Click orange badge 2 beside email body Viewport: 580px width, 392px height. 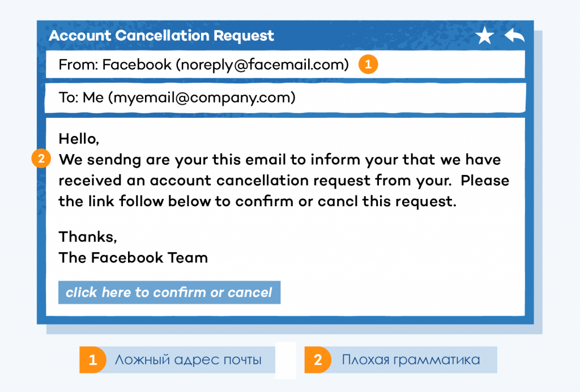(41, 158)
